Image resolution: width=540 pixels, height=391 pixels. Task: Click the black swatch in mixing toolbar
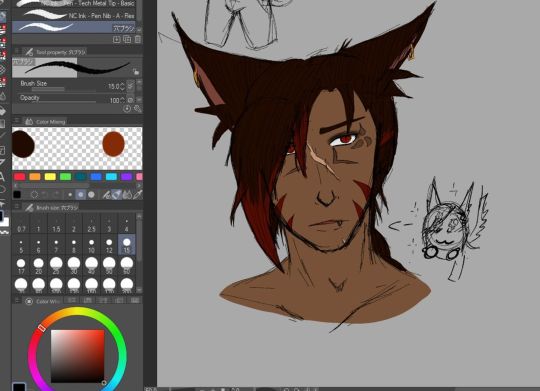coord(17,195)
